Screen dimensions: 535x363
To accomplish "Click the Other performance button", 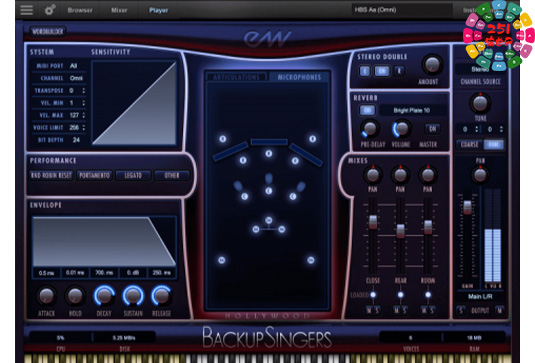I will (172, 175).
